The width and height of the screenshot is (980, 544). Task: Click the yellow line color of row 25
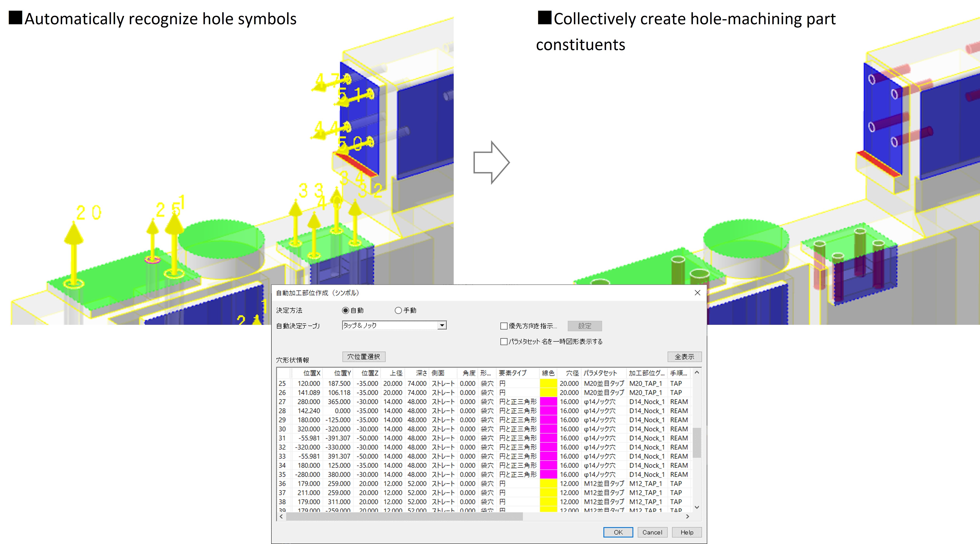click(548, 383)
